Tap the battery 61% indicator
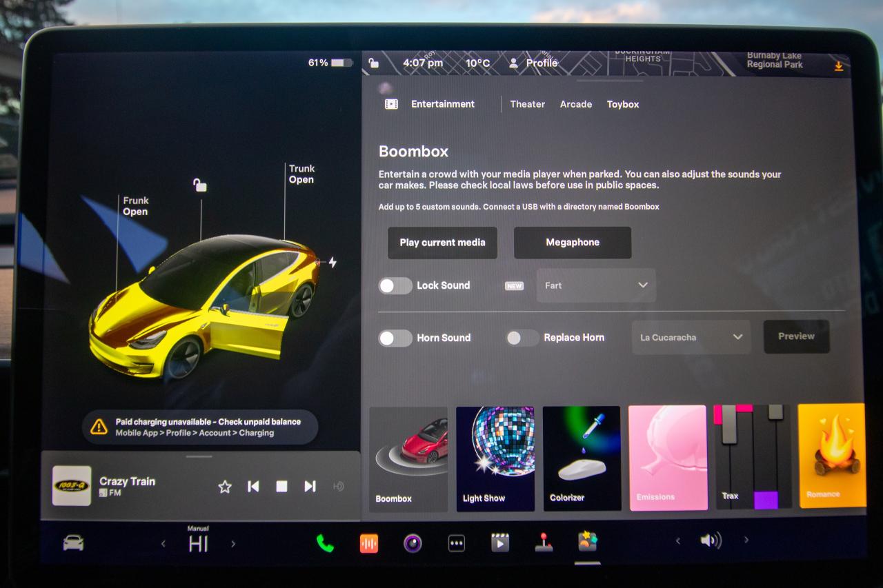Screen dimensions: 883x588 330,63
